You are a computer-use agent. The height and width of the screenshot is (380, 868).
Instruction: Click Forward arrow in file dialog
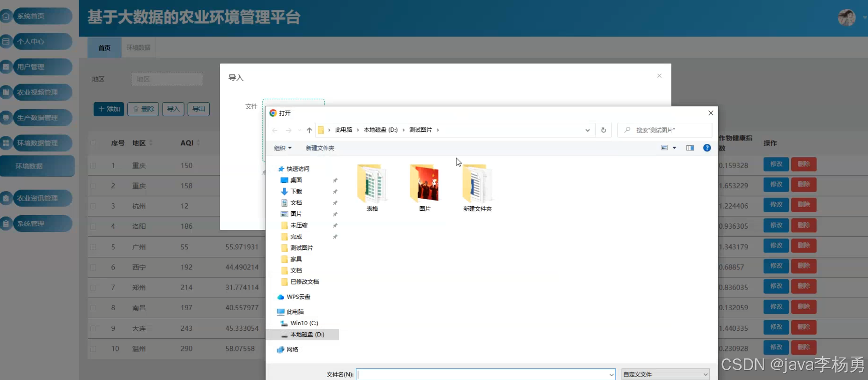(x=288, y=130)
